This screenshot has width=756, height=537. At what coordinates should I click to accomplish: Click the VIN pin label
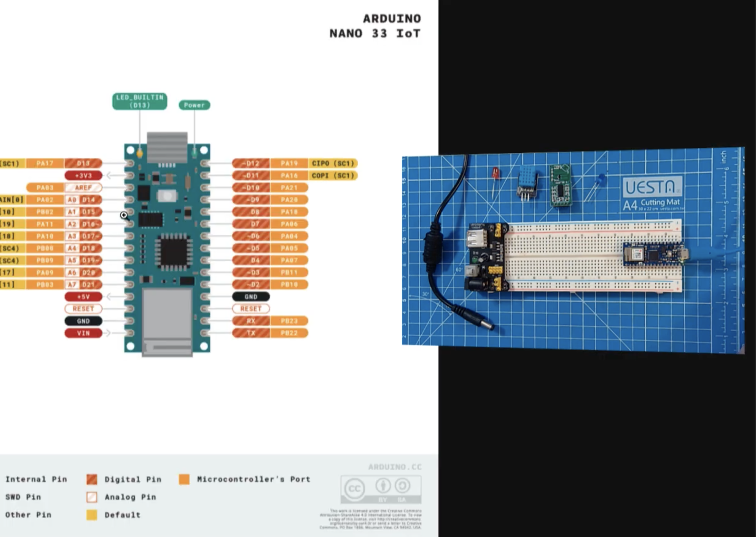(x=83, y=333)
